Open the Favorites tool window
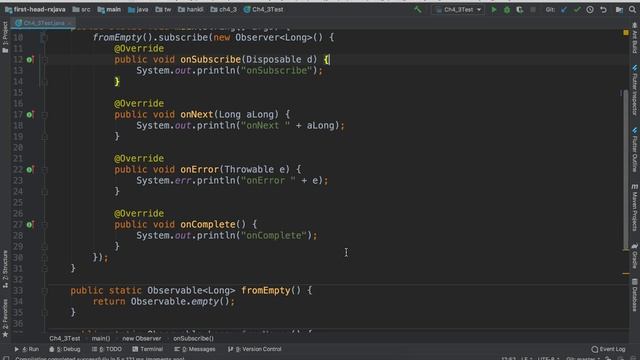The height and width of the screenshot is (360, 640). 5,318
